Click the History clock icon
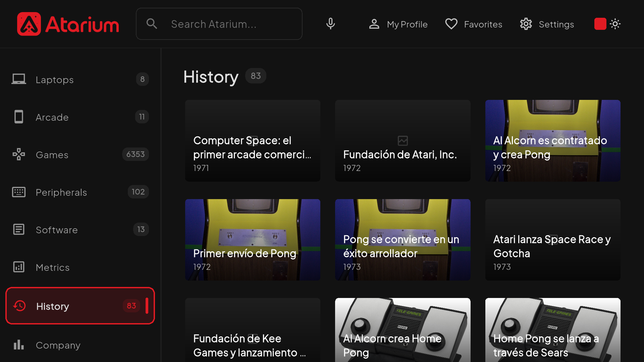The height and width of the screenshot is (362, 644). [19, 306]
